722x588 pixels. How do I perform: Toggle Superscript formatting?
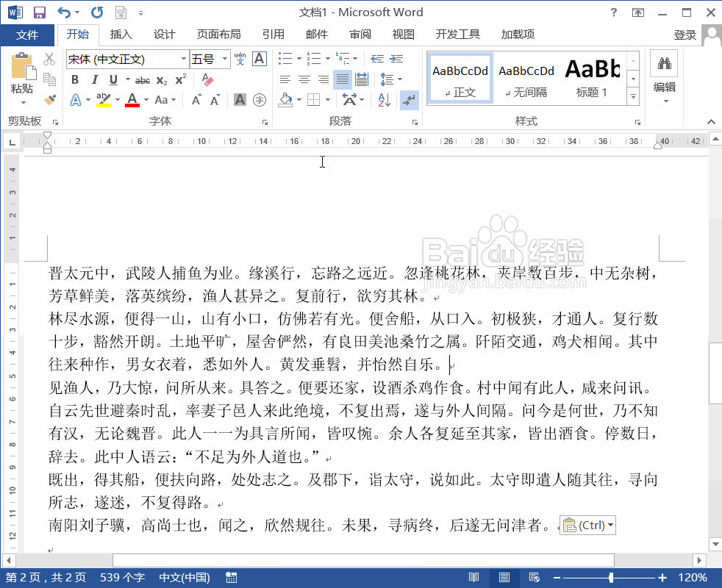[181, 79]
